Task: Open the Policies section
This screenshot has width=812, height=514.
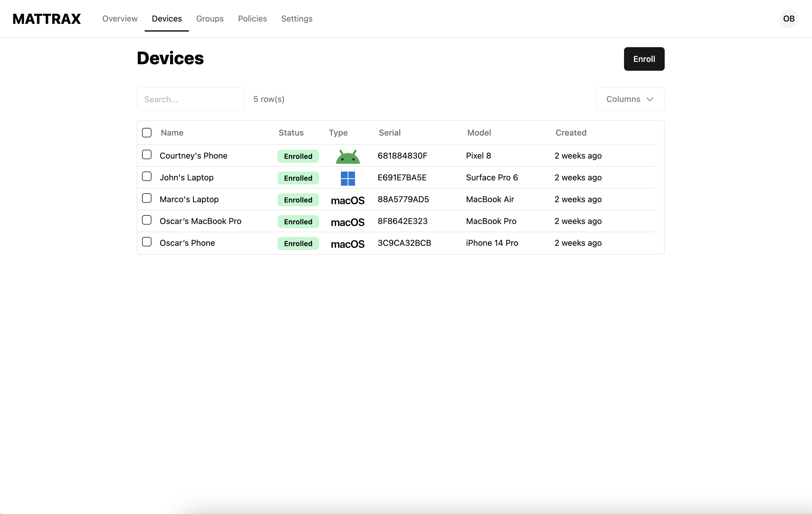Action: (x=252, y=19)
